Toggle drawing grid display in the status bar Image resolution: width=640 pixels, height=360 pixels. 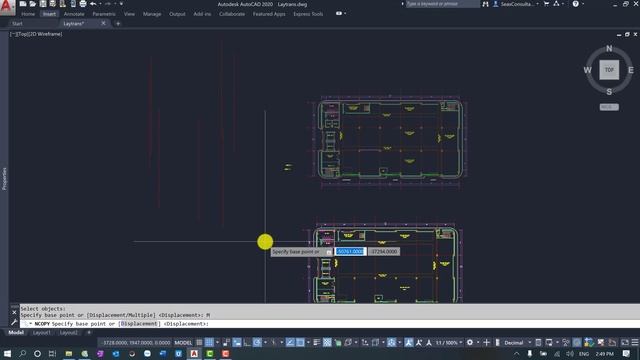point(199,342)
